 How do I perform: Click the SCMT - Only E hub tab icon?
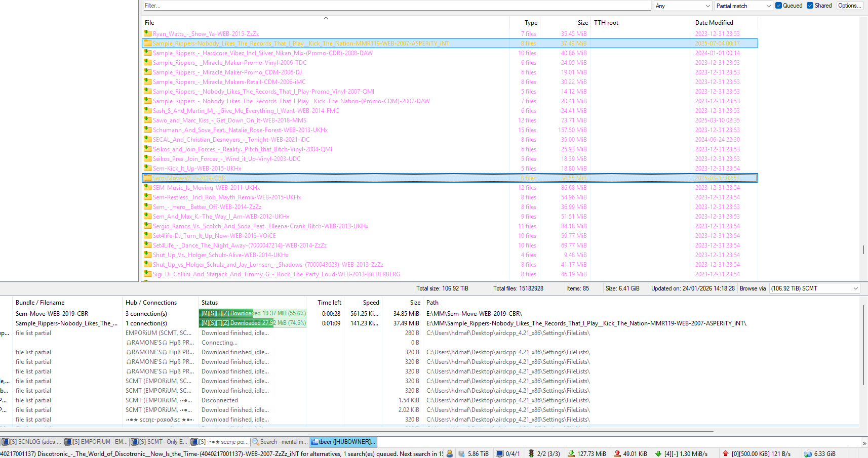pos(135,442)
